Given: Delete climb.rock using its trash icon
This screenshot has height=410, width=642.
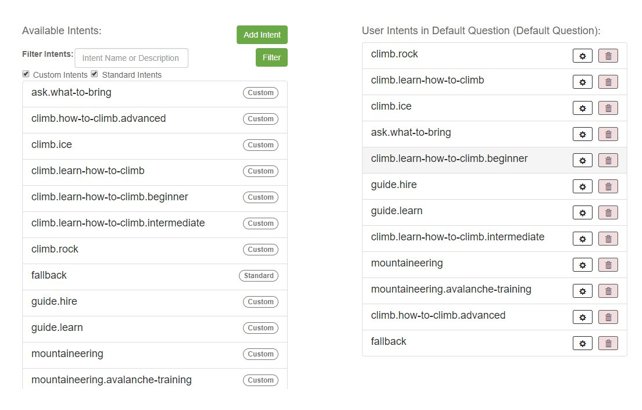Looking at the screenshot, I should (608, 56).
